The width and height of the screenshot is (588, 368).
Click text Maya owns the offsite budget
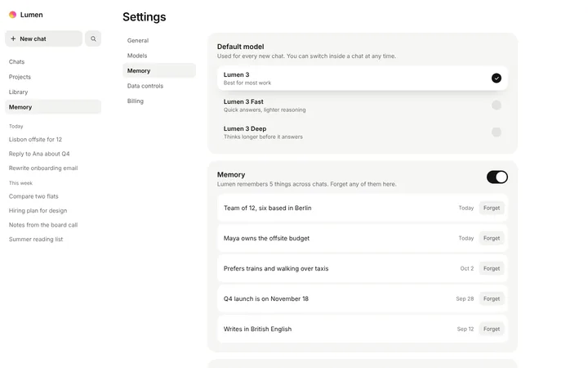[266, 238]
